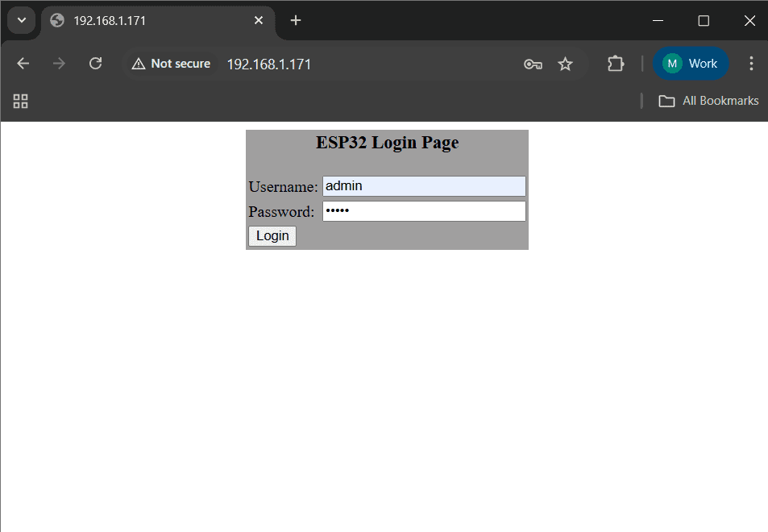Bookmark this page with star icon
Image resolution: width=768 pixels, height=532 pixels.
pos(566,64)
